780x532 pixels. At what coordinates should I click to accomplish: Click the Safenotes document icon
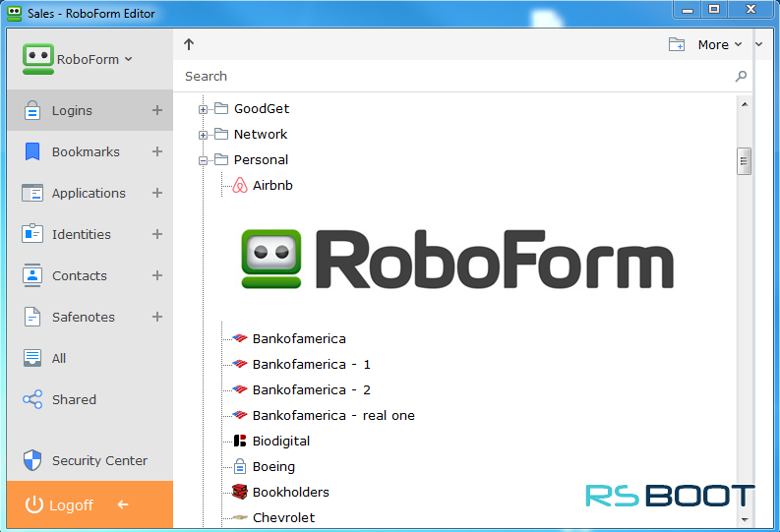coord(32,317)
